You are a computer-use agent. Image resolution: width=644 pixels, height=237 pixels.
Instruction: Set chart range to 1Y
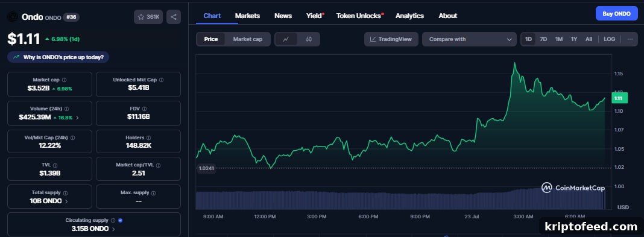(574, 39)
